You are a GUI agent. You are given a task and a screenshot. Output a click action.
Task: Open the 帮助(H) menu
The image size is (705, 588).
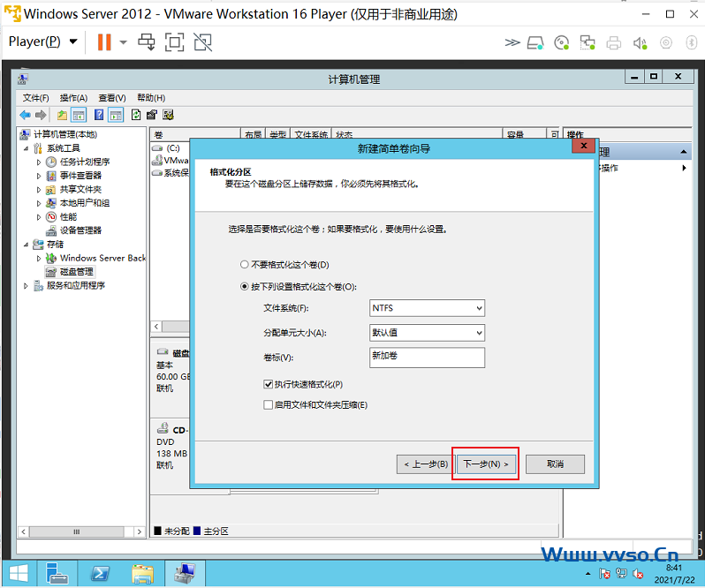151,98
